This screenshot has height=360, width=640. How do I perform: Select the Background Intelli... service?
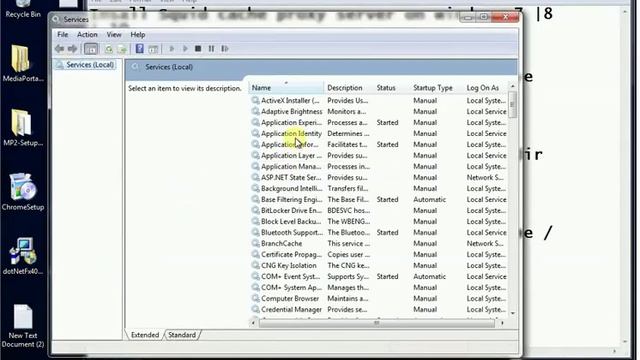point(378,189)
